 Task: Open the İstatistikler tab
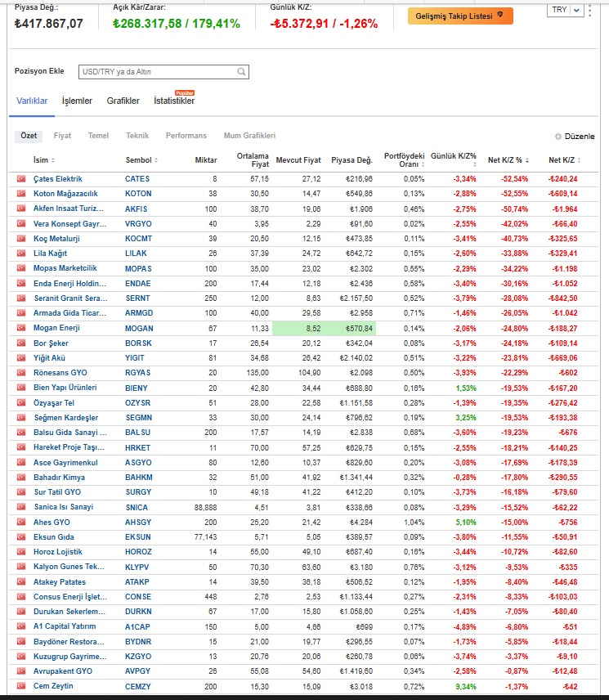click(x=174, y=101)
